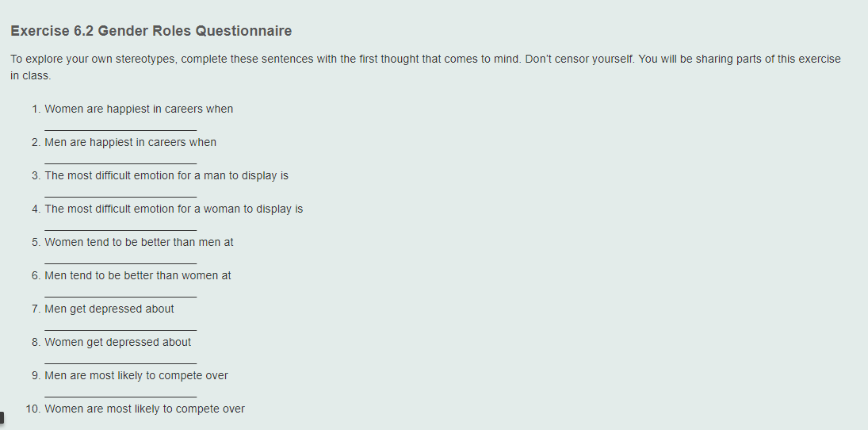Click item 10 'Women are most likely to compete over'
868x430 pixels.
pyautogui.click(x=144, y=409)
